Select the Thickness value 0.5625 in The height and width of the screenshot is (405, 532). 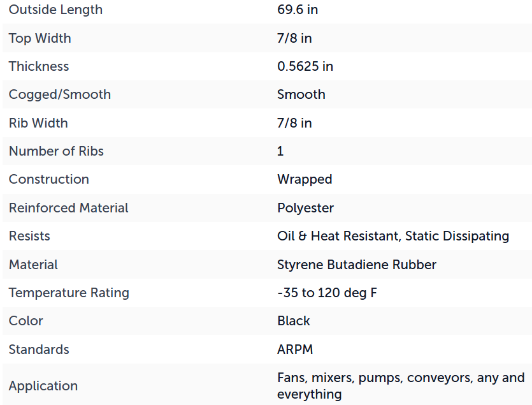[x=305, y=66]
